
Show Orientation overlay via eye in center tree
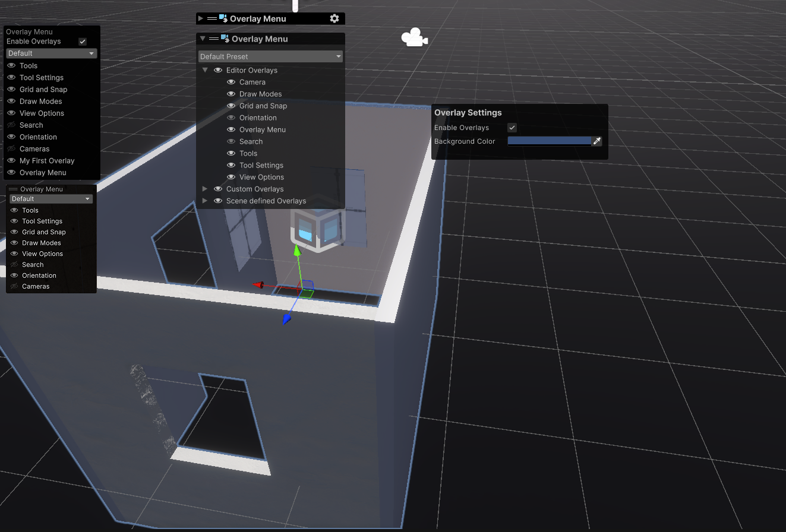231,118
